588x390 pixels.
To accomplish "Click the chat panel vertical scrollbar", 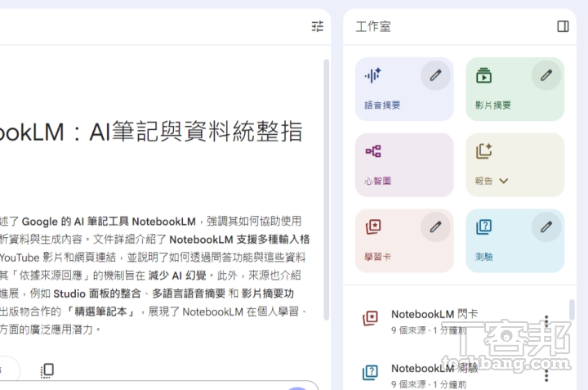I will click(x=326, y=190).
